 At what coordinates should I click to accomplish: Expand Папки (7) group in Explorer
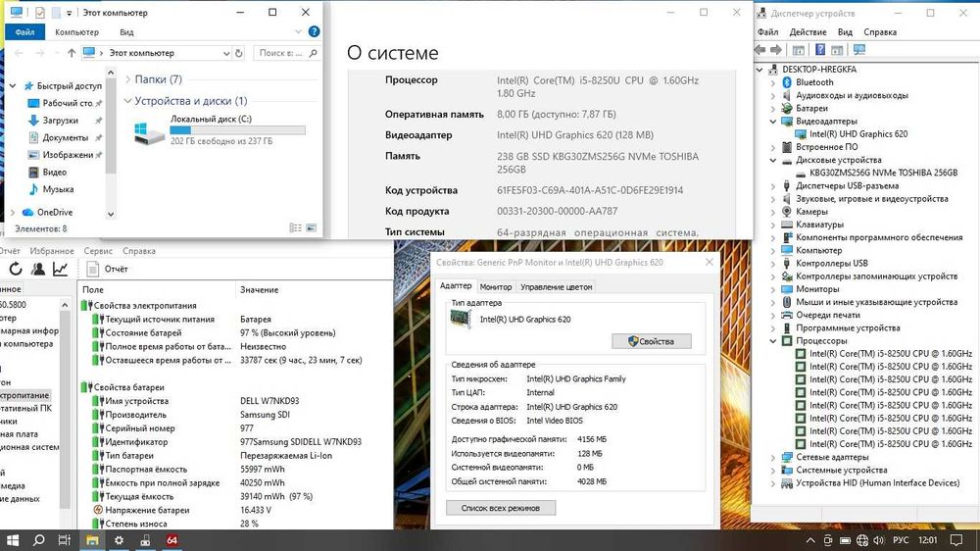coord(127,79)
